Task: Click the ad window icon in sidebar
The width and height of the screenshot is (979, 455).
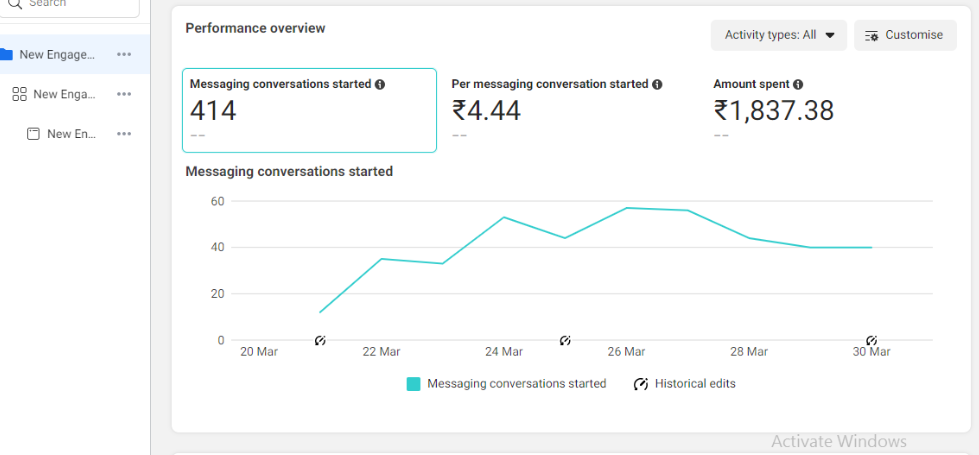Action: 33,134
